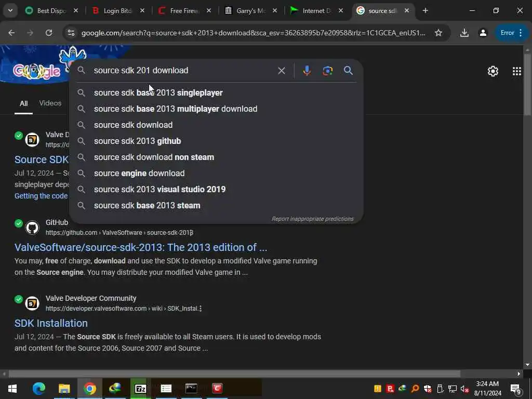The height and width of the screenshot is (399, 532).
Task: Select the All results tab
Action: click(x=23, y=103)
